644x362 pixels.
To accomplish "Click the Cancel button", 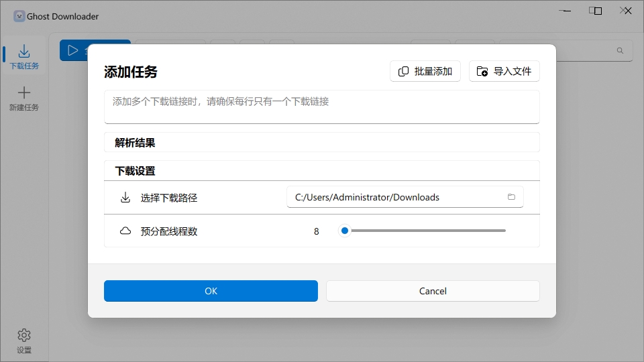I will pos(433,291).
